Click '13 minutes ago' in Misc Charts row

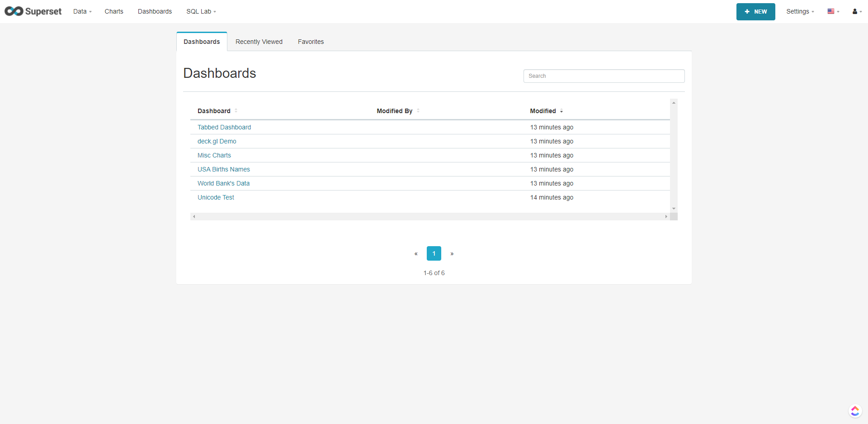tap(552, 155)
